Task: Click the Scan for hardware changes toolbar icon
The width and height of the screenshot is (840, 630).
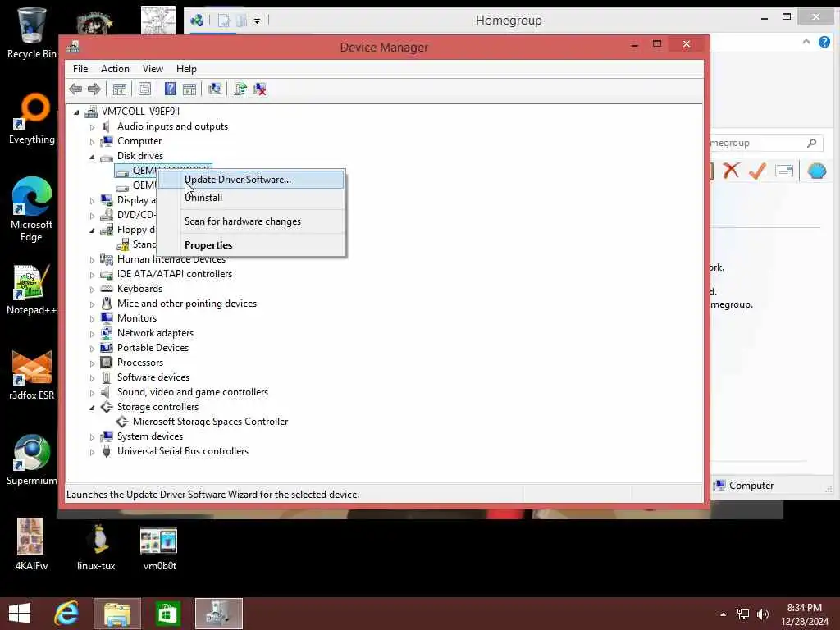Action: tap(215, 89)
